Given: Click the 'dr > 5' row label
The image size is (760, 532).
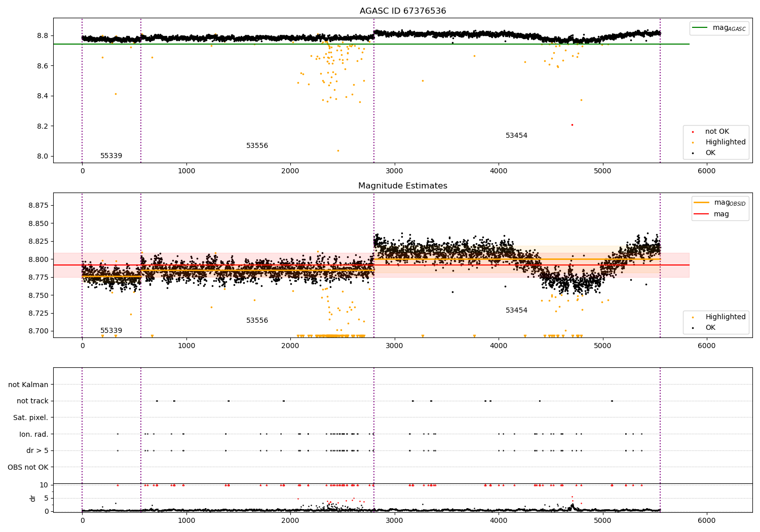Looking at the screenshot, I should [x=37, y=451].
